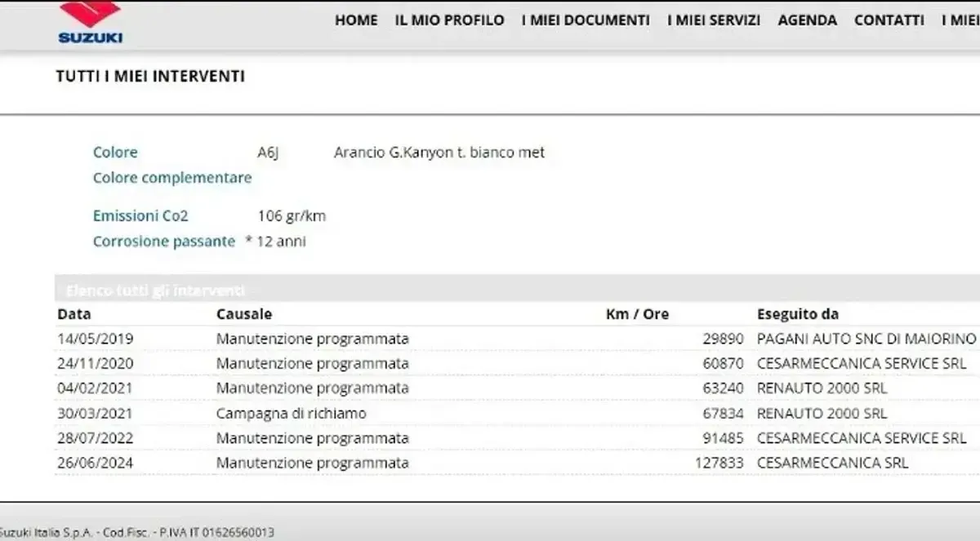Screen dimensions: 980x541
Task: Click Corrosione passante label
Action: (164, 242)
